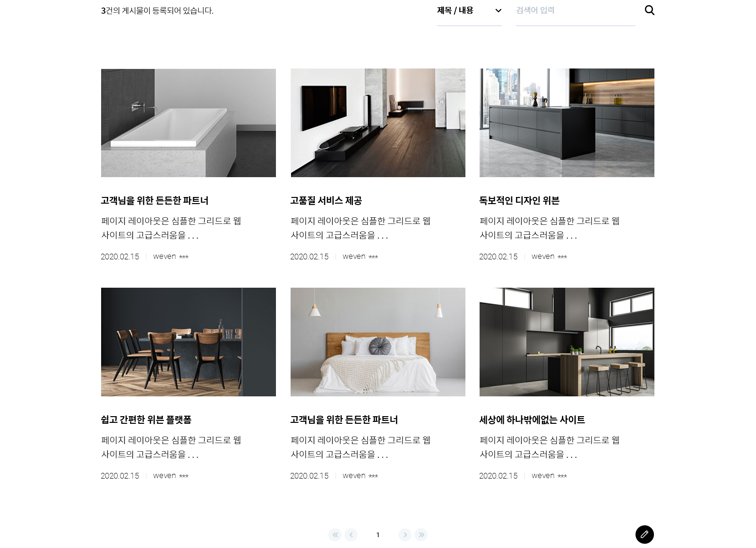The width and height of the screenshot is (756, 548).
Task: Open the dark kitchen island thumbnail
Action: click(567, 123)
